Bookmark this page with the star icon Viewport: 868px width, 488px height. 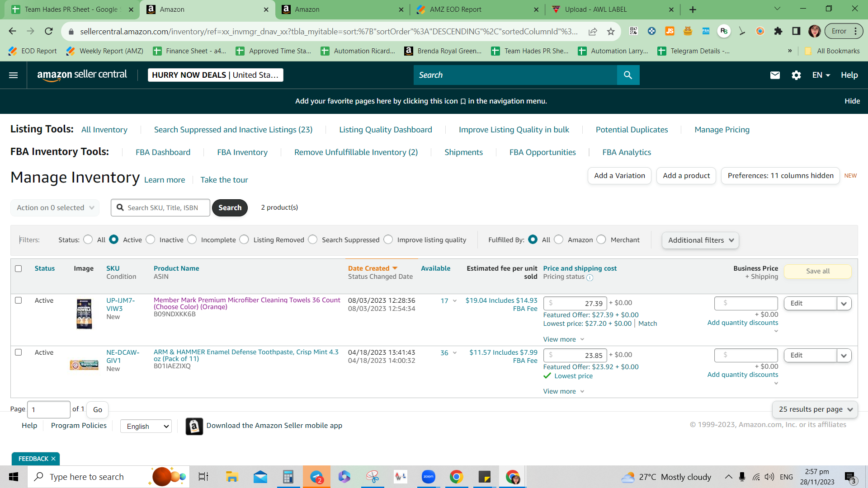(x=611, y=31)
